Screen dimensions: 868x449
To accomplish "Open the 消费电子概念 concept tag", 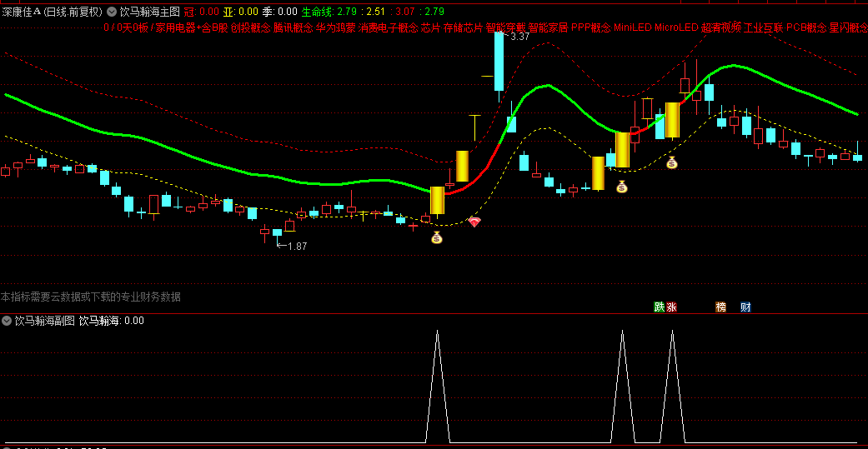I will point(388,27).
